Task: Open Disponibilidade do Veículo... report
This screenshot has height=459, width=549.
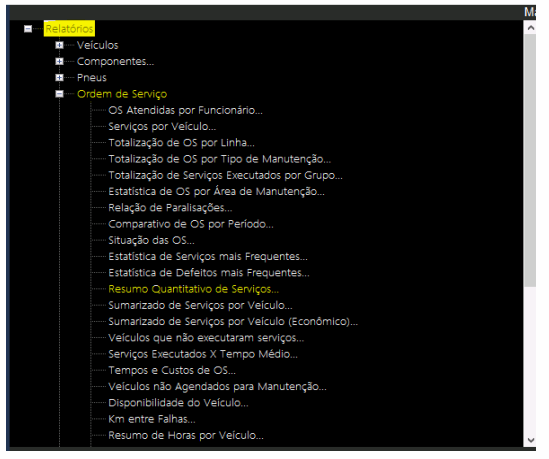Action: (179, 403)
